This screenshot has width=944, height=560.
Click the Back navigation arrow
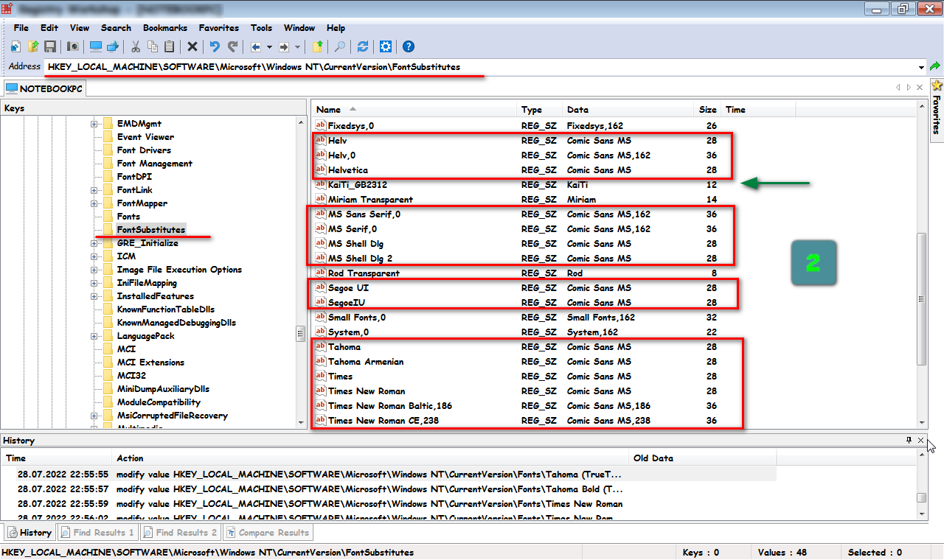256,46
